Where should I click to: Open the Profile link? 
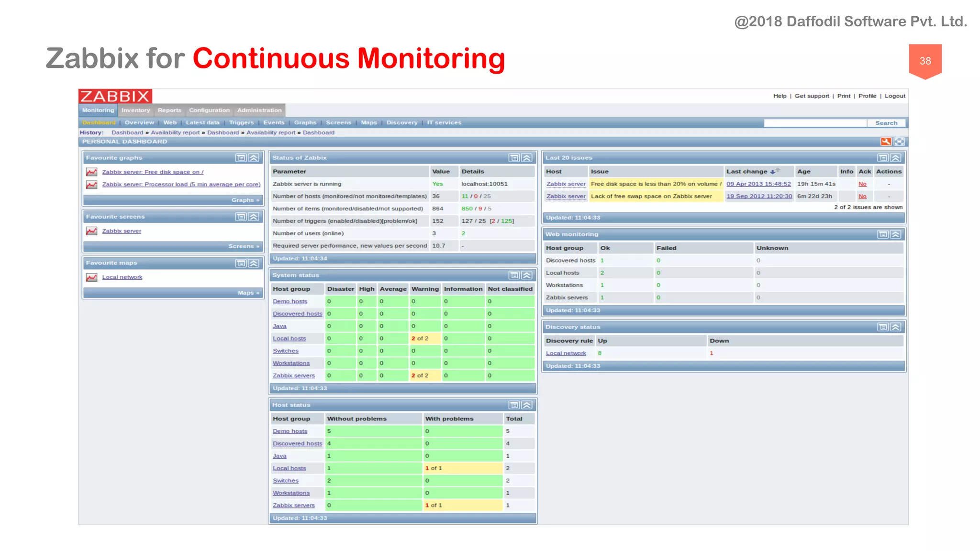pyautogui.click(x=867, y=96)
